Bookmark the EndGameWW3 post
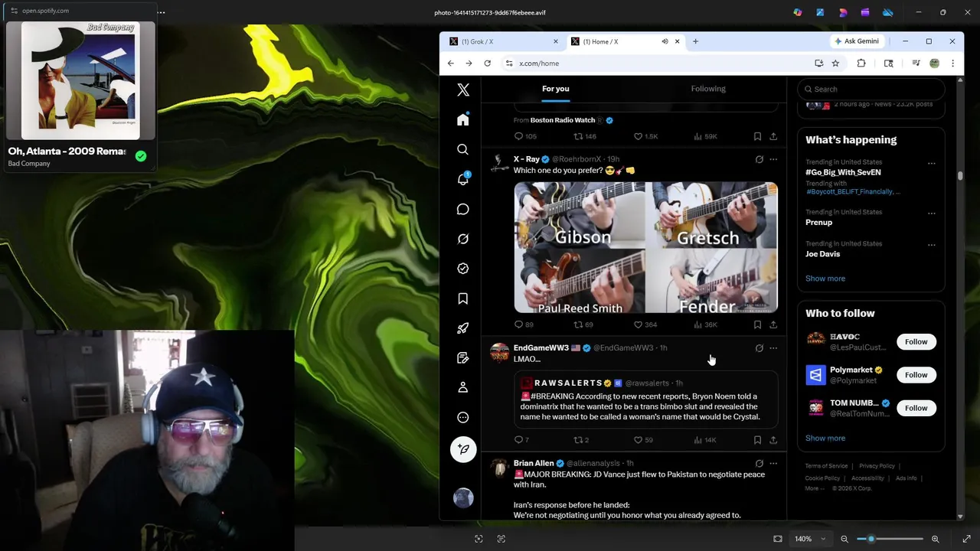 tap(757, 440)
